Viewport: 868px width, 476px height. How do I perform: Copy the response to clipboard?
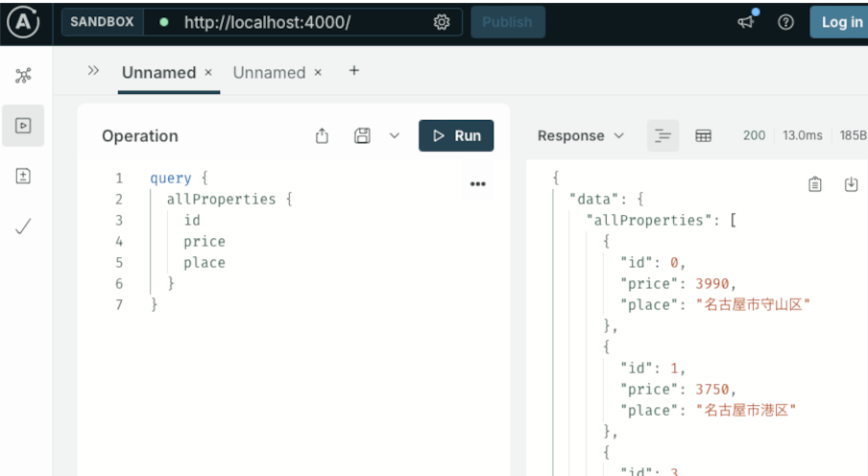tap(814, 184)
